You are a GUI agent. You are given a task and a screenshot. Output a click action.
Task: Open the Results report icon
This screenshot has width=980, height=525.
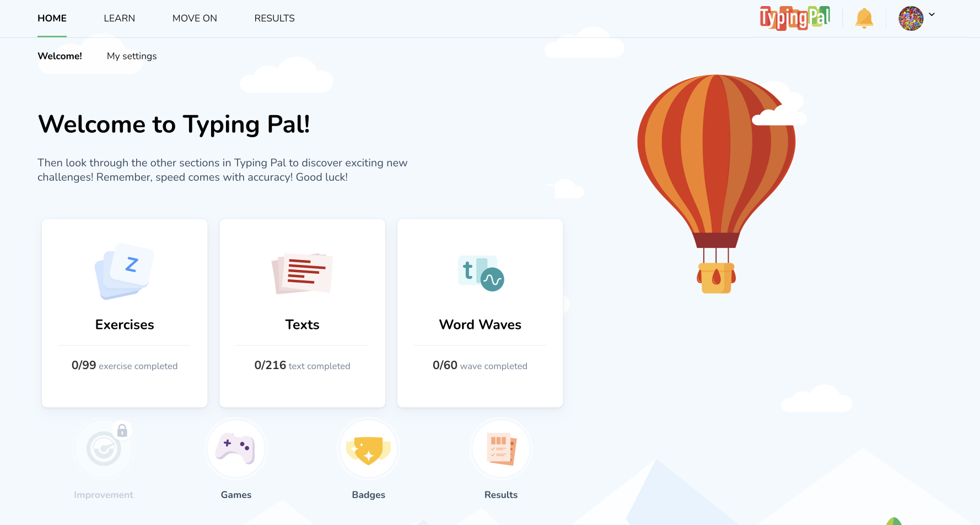point(501,448)
